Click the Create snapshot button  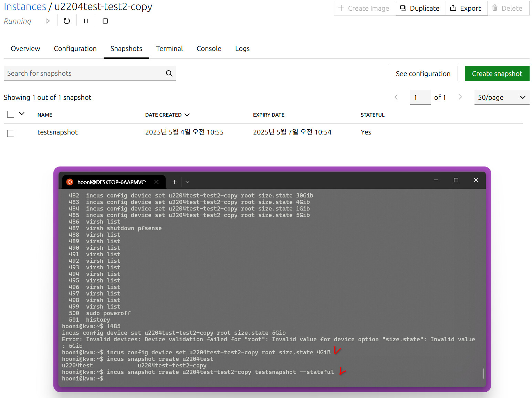pos(497,74)
